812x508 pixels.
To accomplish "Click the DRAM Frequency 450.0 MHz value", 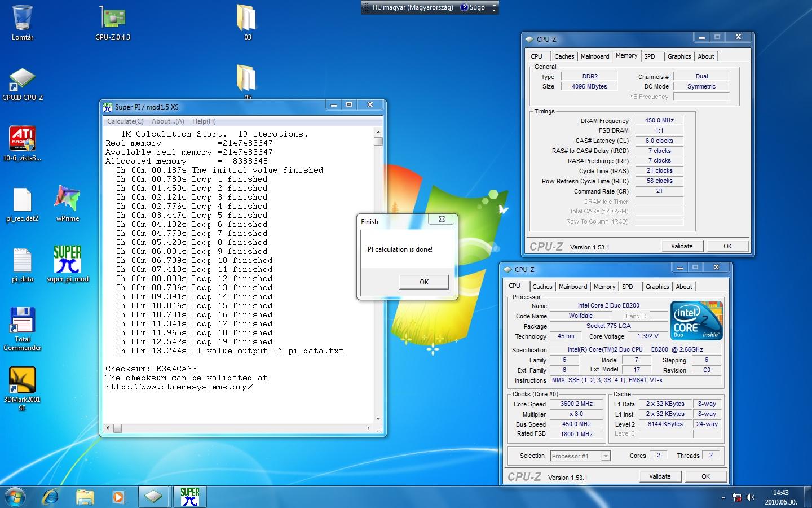I will (x=659, y=120).
